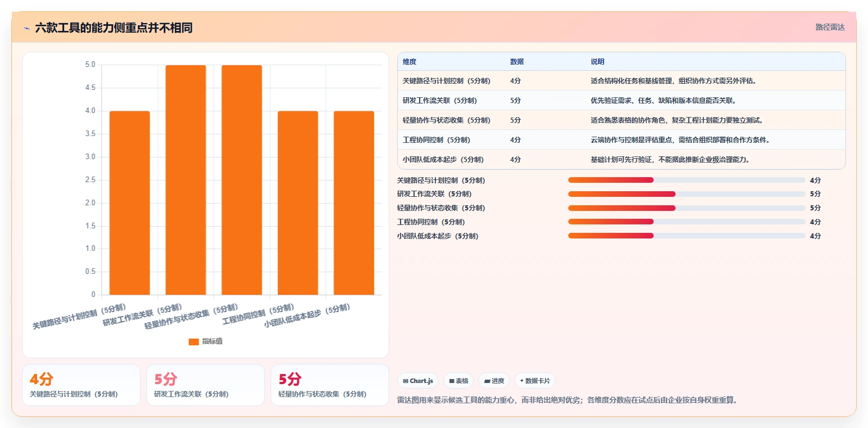
Task: Click the 5分 score beside the 轻量协作与状态收集 progress bar
Action: [x=815, y=208]
